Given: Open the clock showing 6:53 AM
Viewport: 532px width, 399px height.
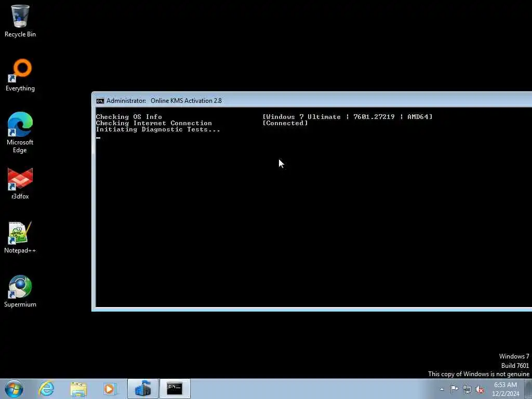Looking at the screenshot, I should tap(506, 389).
